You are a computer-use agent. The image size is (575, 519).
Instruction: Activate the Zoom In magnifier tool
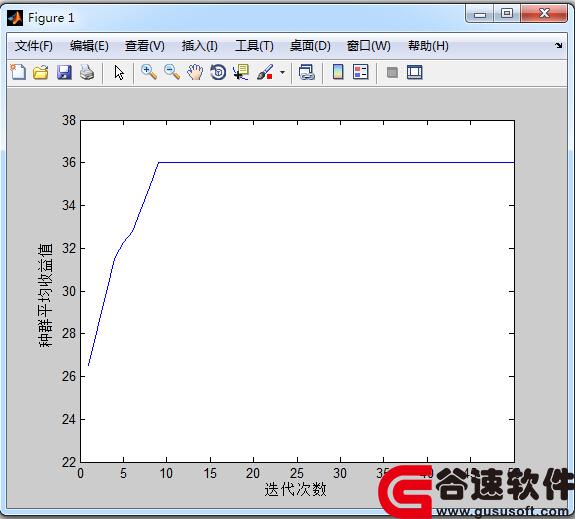coord(149,72)
